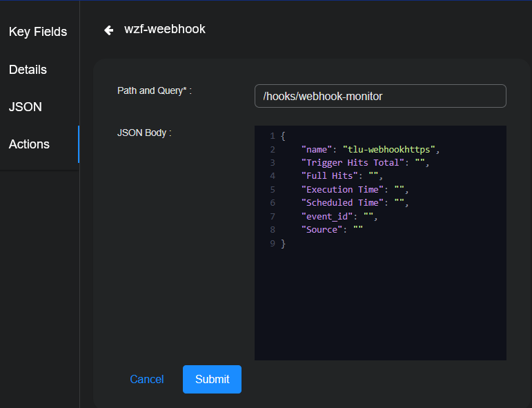Go to the Actions tab
532x408 pixels.
pyautogui.click(x=30, y=144)
